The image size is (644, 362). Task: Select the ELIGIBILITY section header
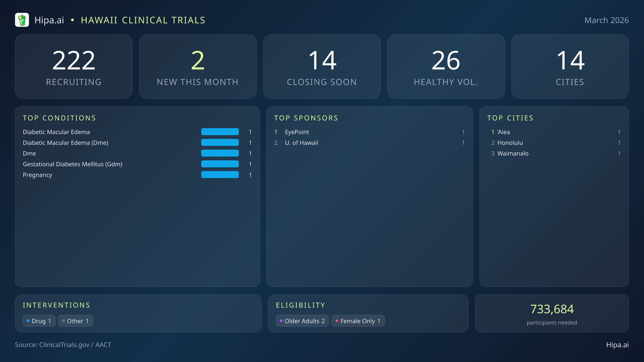coord(301,305)
